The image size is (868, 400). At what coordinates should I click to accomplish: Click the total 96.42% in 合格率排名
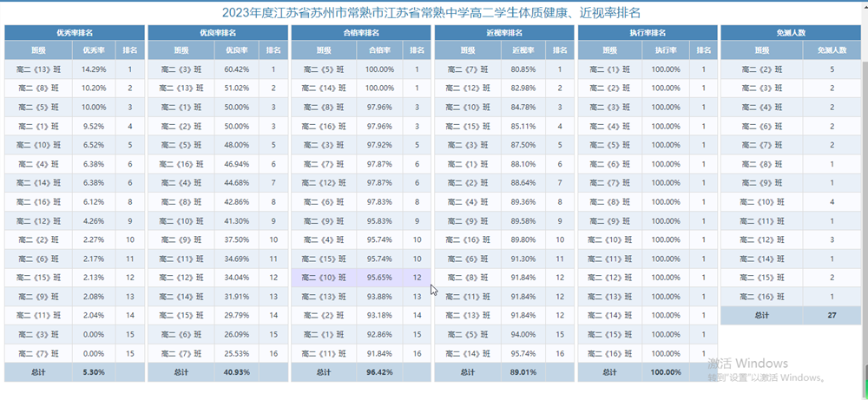click(380, 372)
